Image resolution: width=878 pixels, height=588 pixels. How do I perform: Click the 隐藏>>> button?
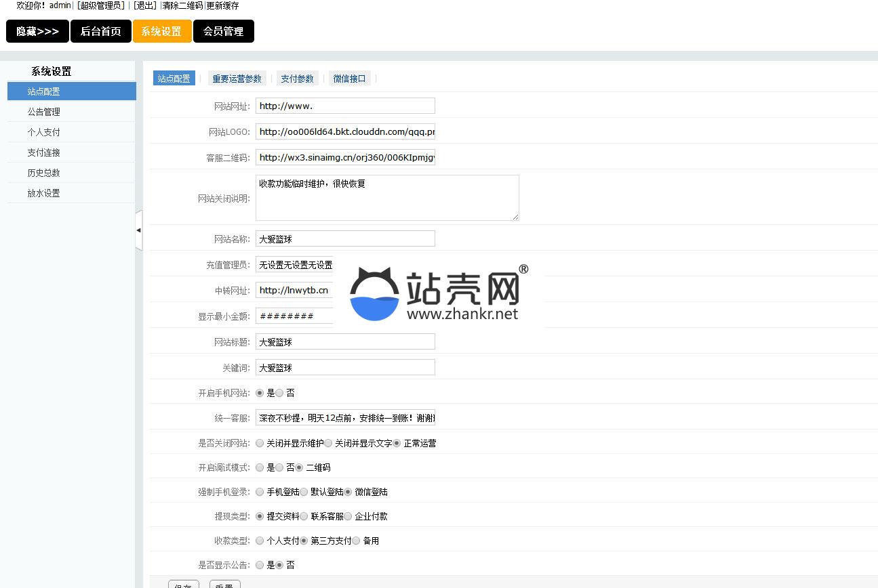(37, 32)
